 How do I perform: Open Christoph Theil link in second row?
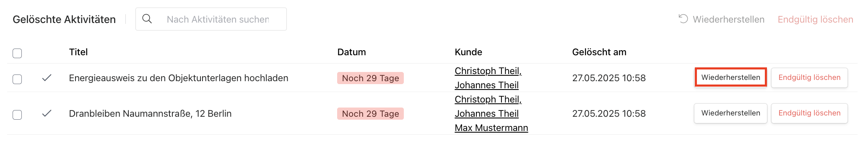pyautogui.click(x=488, y=99)
